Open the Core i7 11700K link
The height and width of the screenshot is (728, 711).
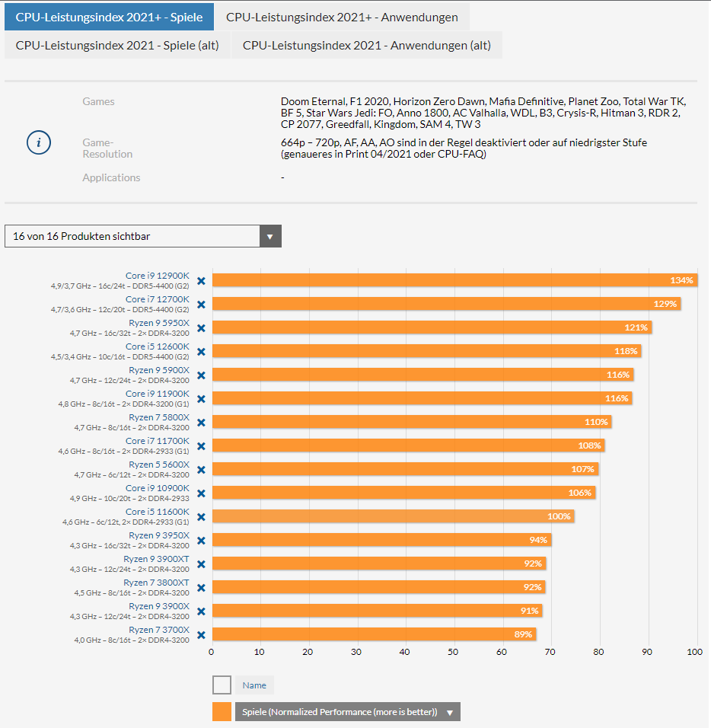click(x=158, y=441)
